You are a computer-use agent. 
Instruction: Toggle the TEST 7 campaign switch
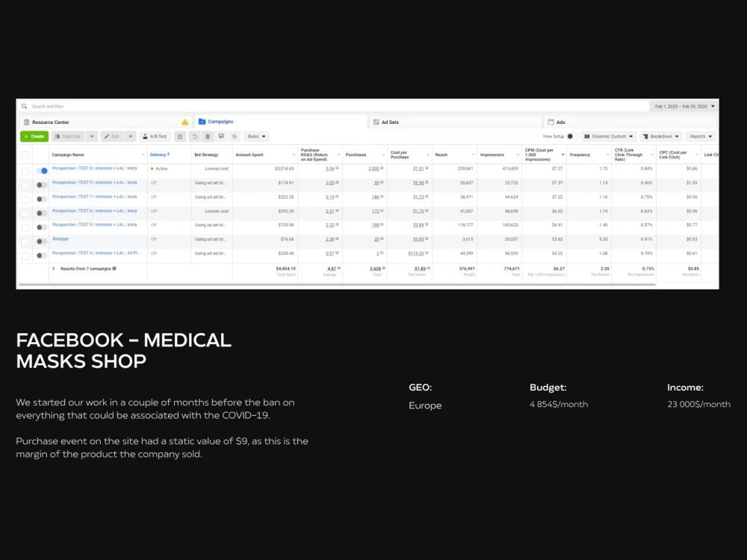(42, 199)
